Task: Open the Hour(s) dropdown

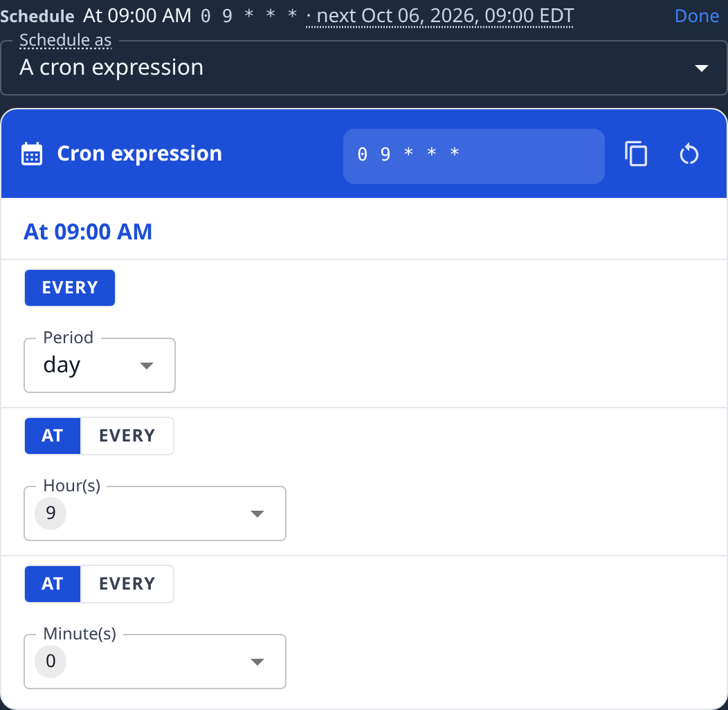Action: [x=155, y=513]
